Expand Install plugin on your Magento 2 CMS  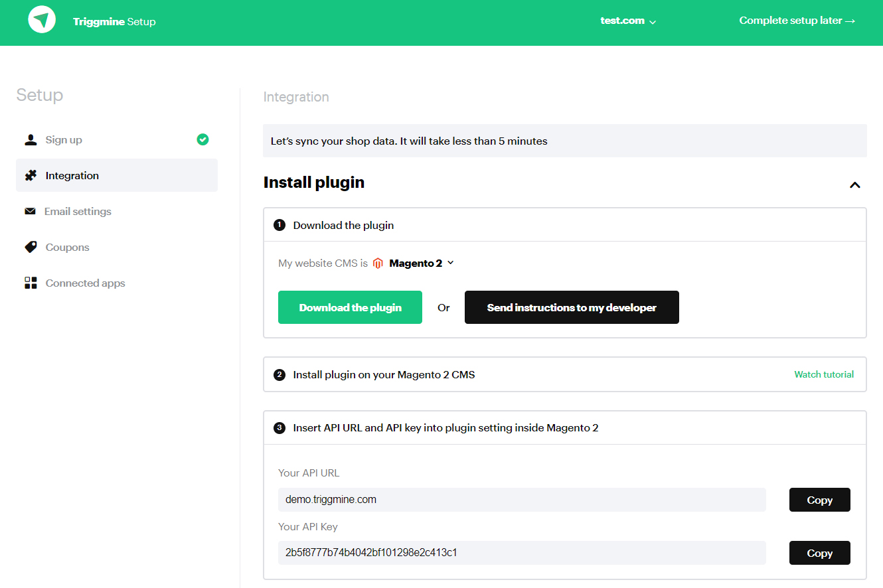coord(565,374)
